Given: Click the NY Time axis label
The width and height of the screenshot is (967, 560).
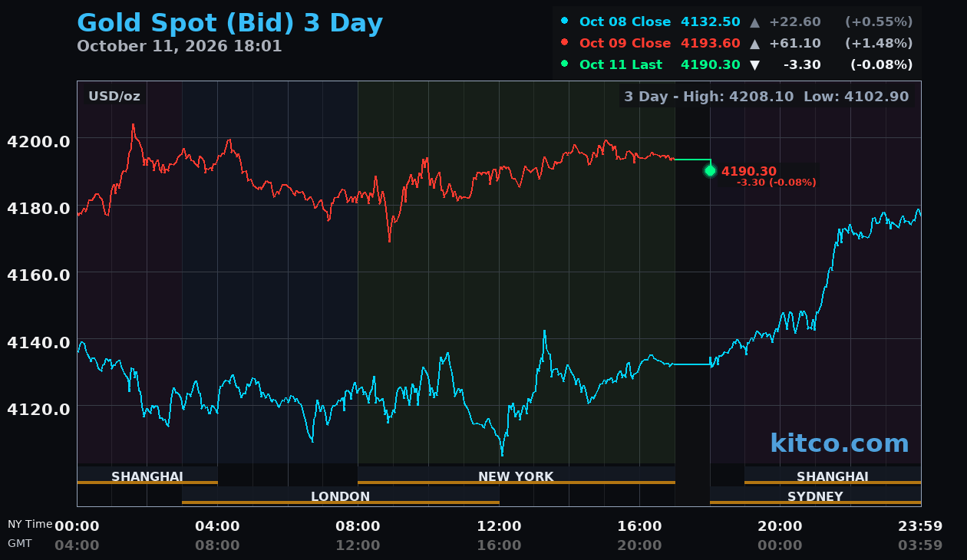Looking at the screenshot, I should click(x=30, y=524).
